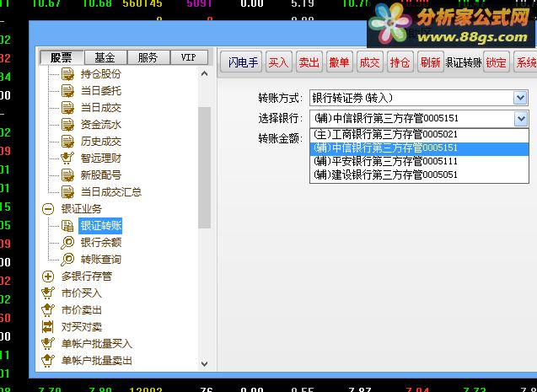Open 当日委托 in the tree

[101, 91]
